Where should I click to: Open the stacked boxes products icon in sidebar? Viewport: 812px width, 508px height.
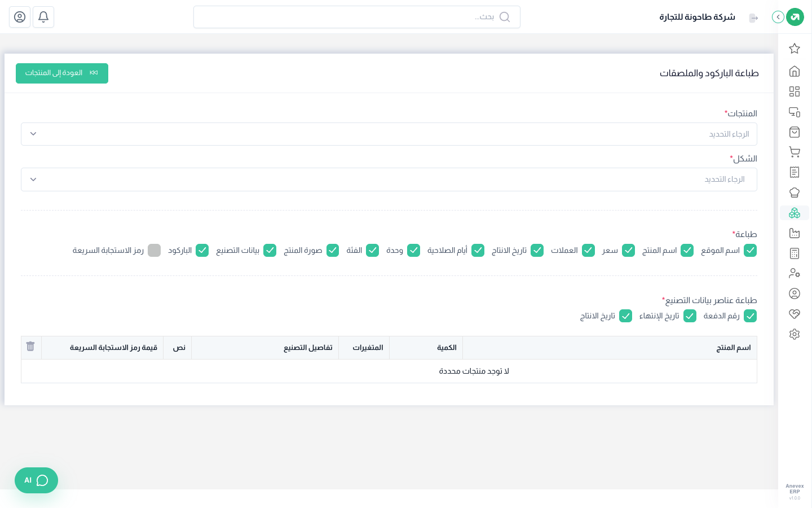[795, 213]
